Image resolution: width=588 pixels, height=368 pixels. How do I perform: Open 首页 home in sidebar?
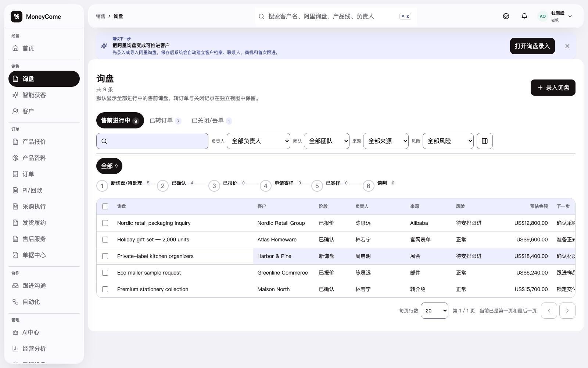click(x=44, y=48)
